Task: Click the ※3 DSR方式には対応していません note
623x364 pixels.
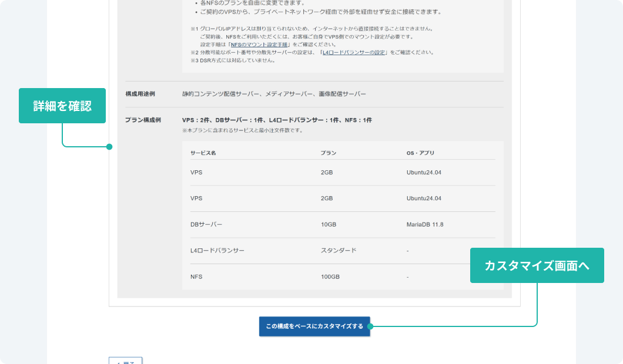Action: (233, 60)
